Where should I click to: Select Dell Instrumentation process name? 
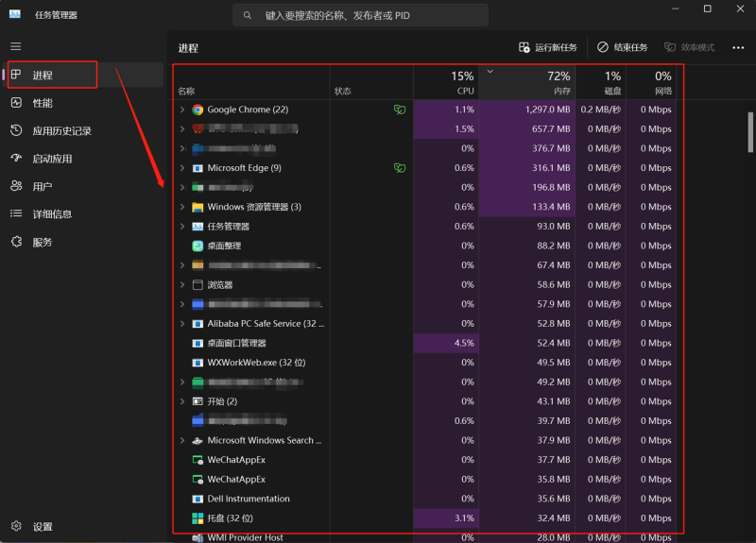tap(249, 499)
